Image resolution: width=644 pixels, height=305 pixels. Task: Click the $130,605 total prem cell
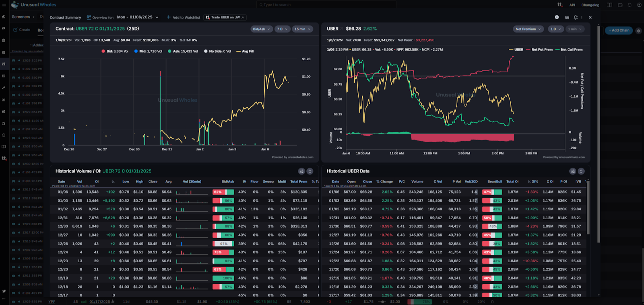299,192
